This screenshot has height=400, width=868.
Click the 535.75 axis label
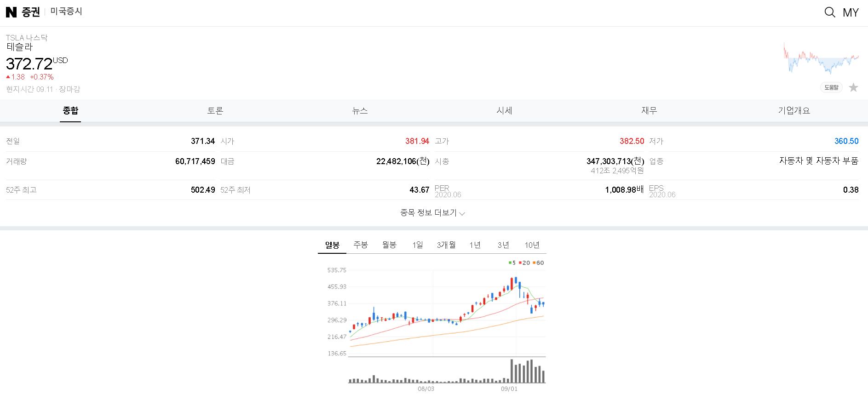[337, 270]
